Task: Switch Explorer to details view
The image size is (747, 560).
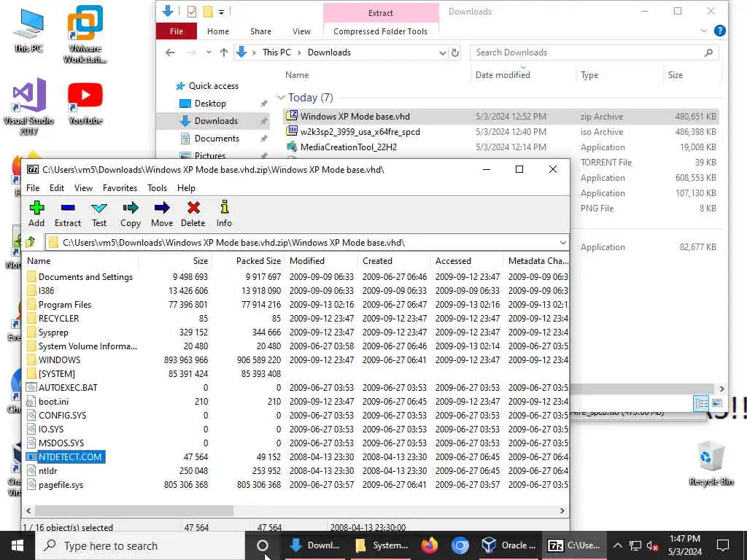Action: [701, 403]
